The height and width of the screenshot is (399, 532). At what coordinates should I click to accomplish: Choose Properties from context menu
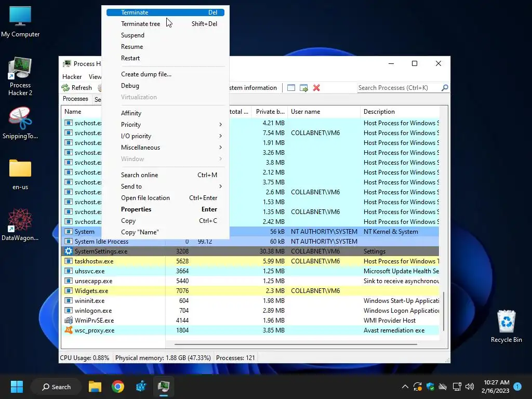(x=165, y=209)
